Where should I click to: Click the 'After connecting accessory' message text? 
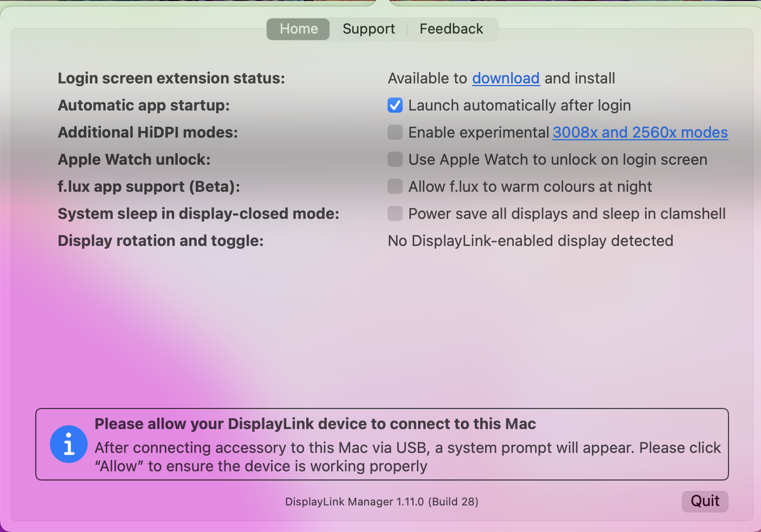tap(408, 457)
